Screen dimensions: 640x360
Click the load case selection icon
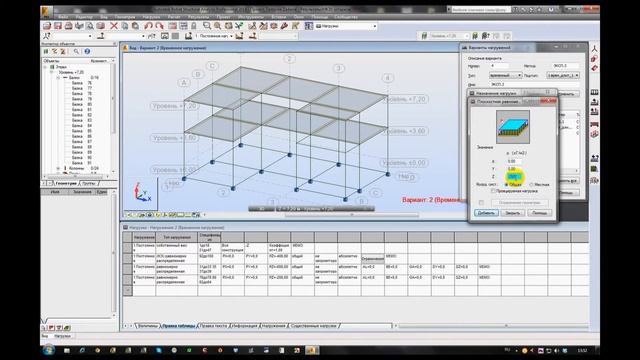click(188, 36)
